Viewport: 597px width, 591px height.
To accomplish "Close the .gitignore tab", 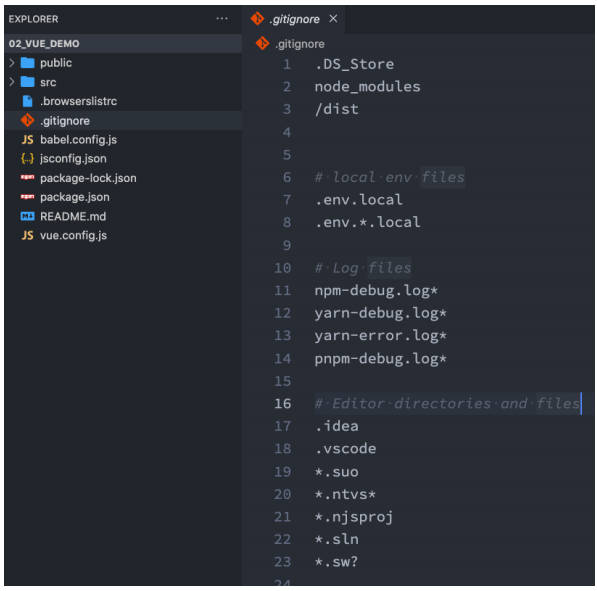I will click(x=333, y=19).
